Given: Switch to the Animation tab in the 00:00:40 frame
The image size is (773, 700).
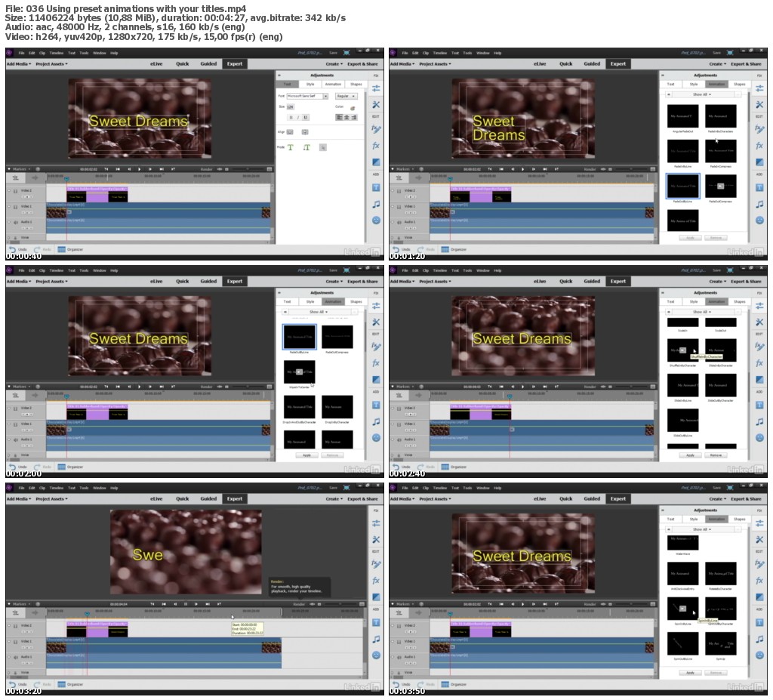Looking at the screenshot, I should [x=333, y=85].
